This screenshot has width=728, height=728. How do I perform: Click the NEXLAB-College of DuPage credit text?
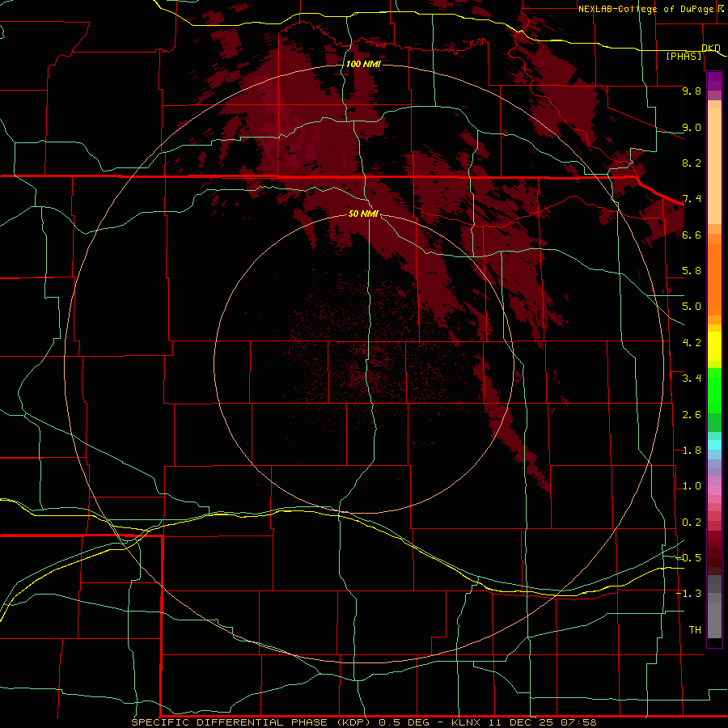coord(645,9)
